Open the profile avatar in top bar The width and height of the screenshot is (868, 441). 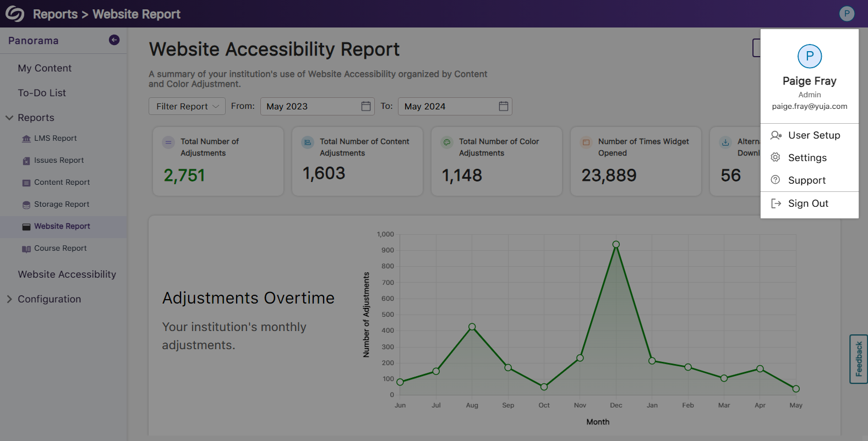847,14
